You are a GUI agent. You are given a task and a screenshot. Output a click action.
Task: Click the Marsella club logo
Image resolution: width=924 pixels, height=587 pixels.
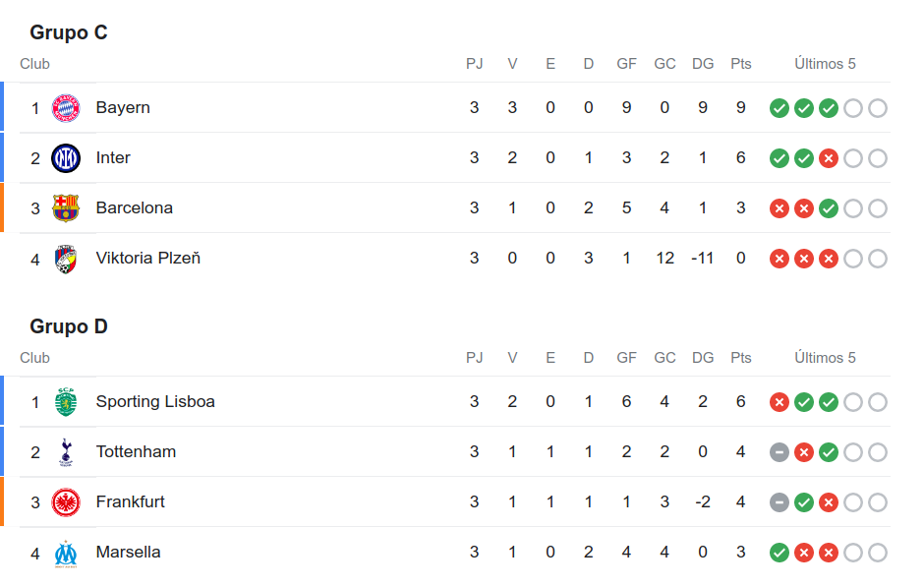coord(66,554)
